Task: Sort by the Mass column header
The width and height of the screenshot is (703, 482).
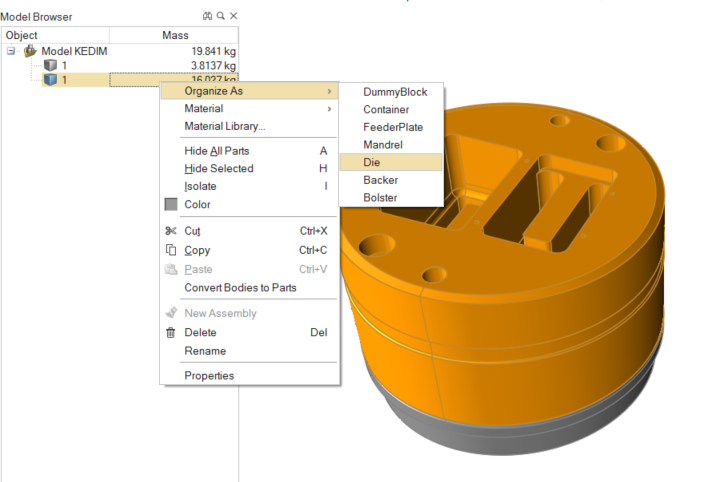Action: 174,35
